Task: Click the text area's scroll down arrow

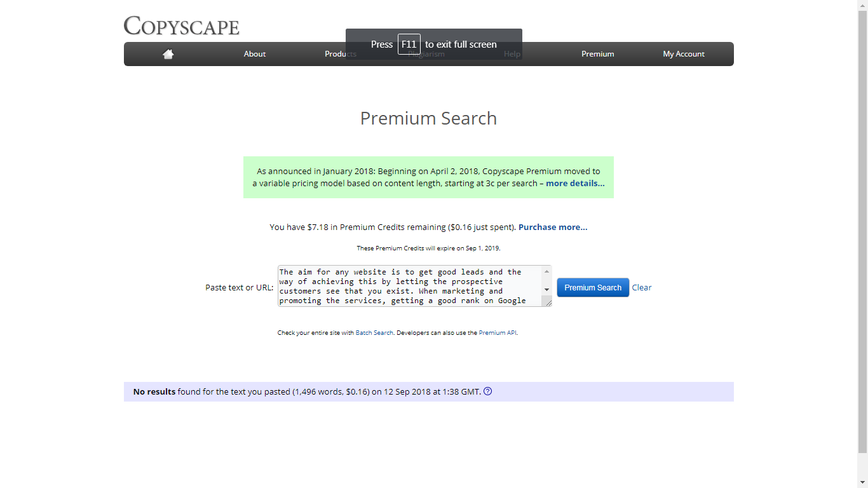Action: coord(546,290)
